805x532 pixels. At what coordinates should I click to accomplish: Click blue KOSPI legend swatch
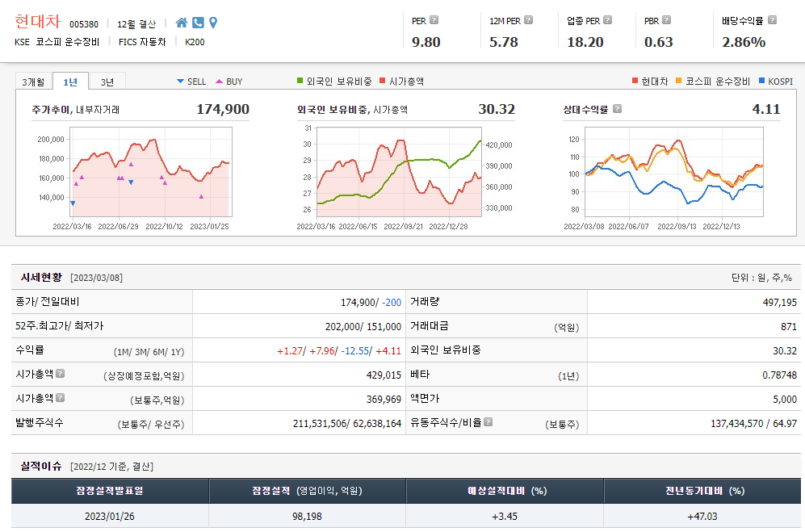click(762, 81)
